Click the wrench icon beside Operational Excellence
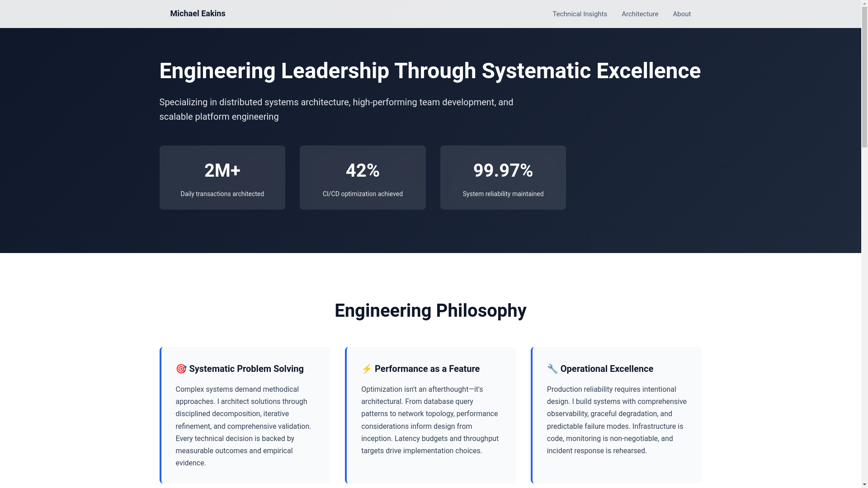868x488 pixels. click(552, 369)
